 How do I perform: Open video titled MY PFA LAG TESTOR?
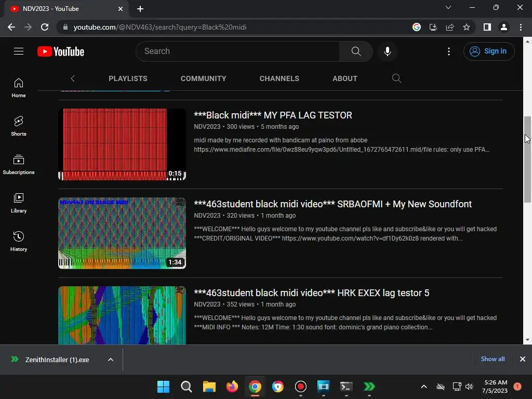273,115
